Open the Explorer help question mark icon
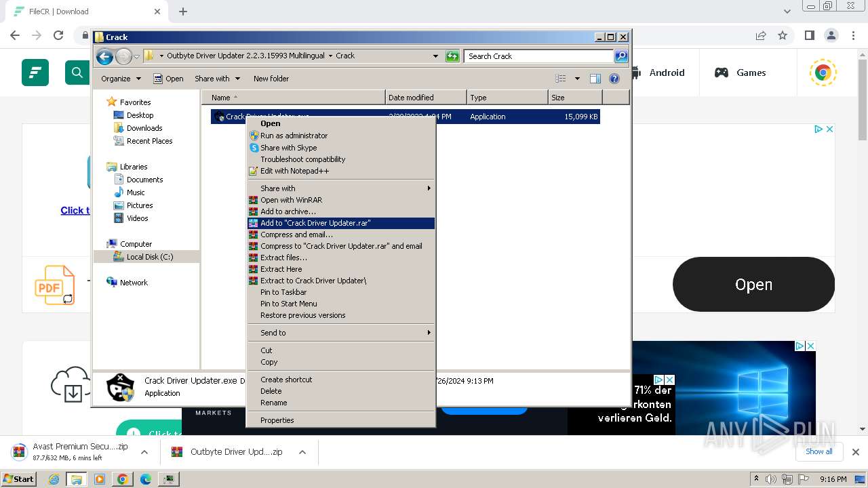The width and height of the screenshot is (868, 488). pyautogui.click(x=614, y=79)
